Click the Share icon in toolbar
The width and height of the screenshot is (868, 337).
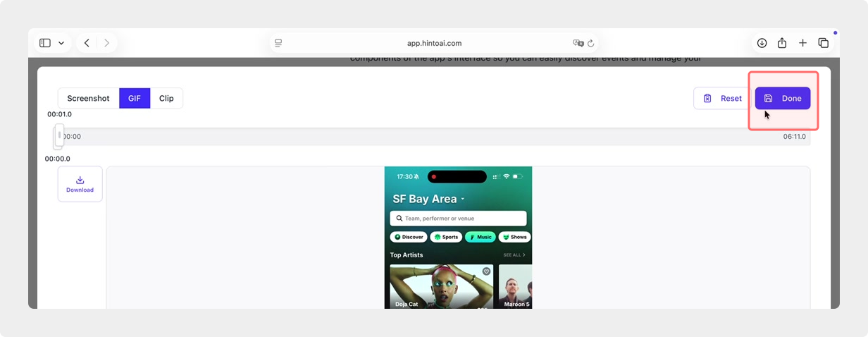(x=782, y=43)
